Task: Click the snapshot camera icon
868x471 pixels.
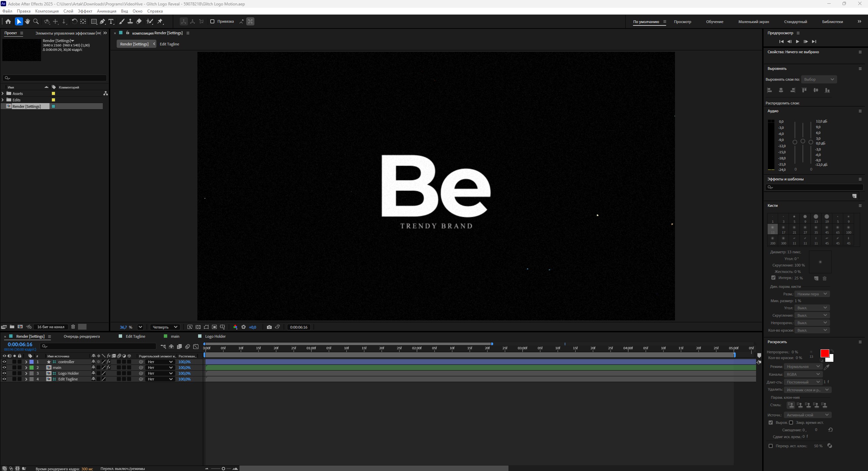Action: coord(269,327)
